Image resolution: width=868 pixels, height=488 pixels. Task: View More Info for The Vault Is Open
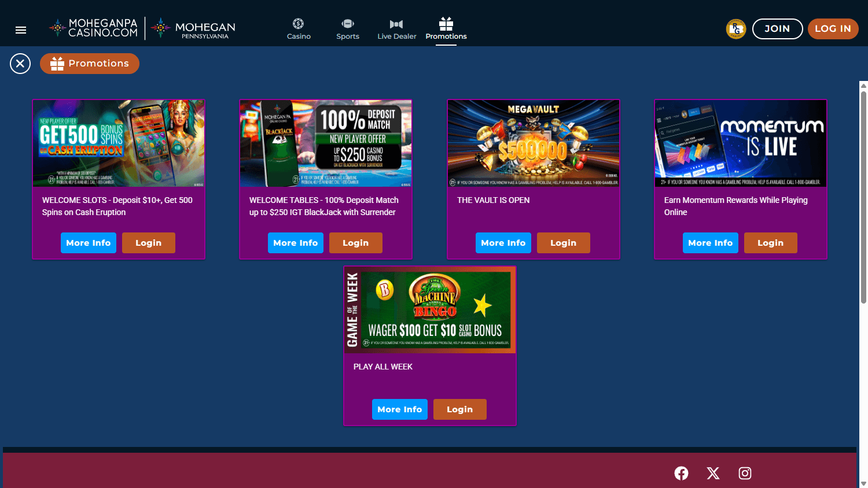click(503, 243)
